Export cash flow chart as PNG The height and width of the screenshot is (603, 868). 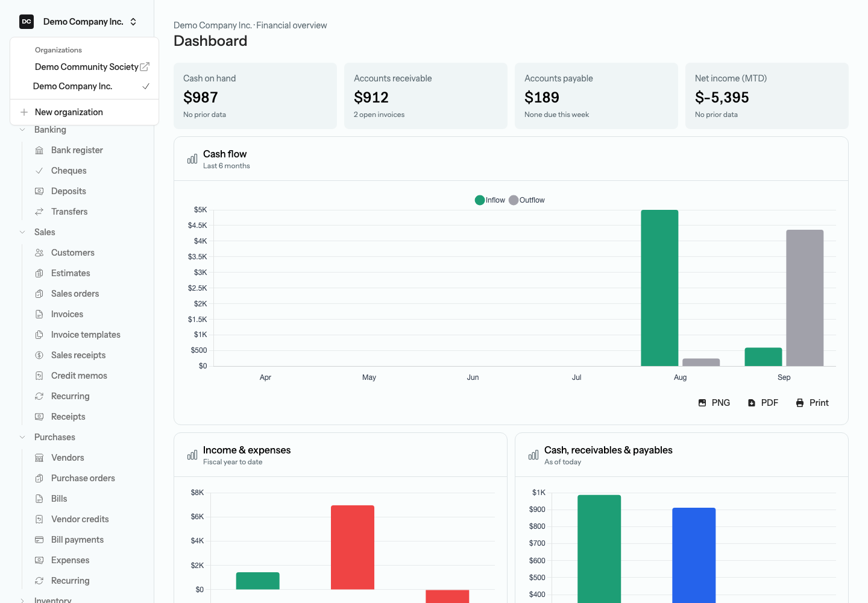pos(714,403)
